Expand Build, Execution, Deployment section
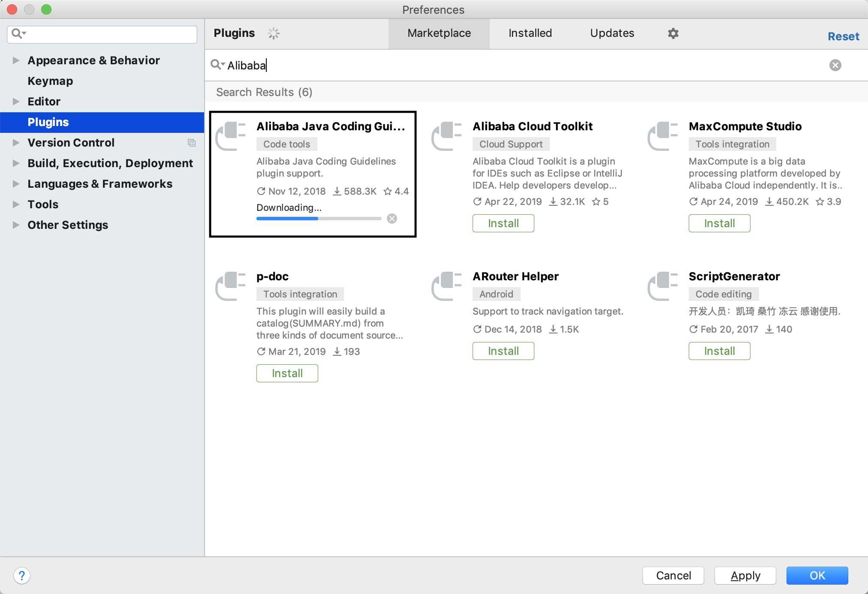This screenshot has width=868, height=594. click(x=16, y=163)
